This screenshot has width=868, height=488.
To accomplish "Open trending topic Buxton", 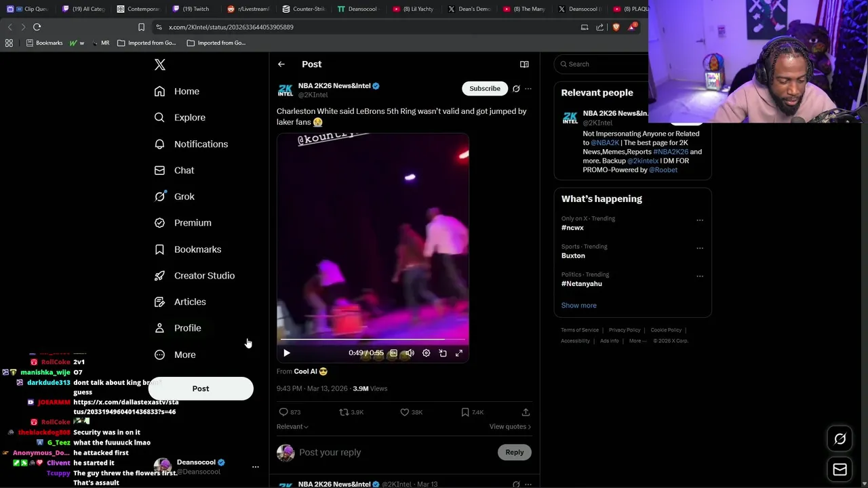I will click(573, 256).
